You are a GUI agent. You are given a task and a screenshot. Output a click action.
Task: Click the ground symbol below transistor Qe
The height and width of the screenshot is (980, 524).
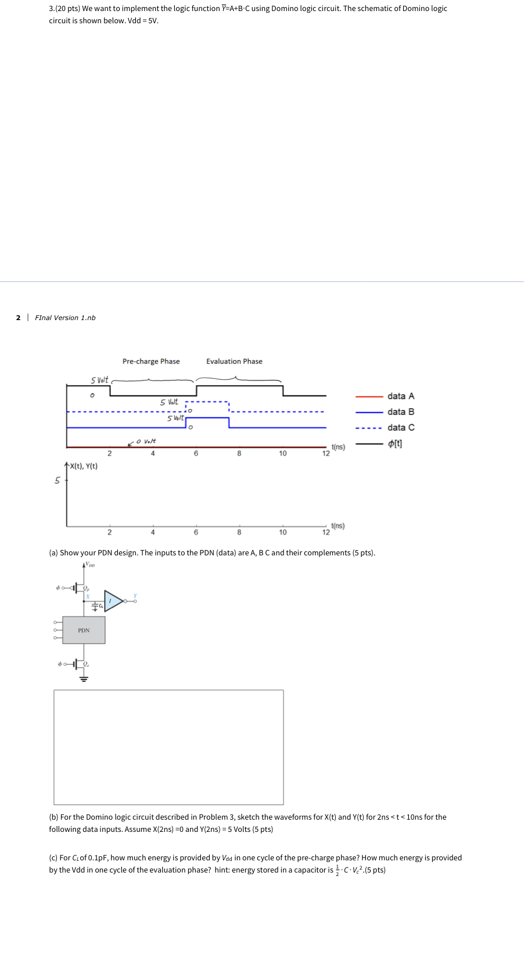pyautogui.click(x=84, y=678)
